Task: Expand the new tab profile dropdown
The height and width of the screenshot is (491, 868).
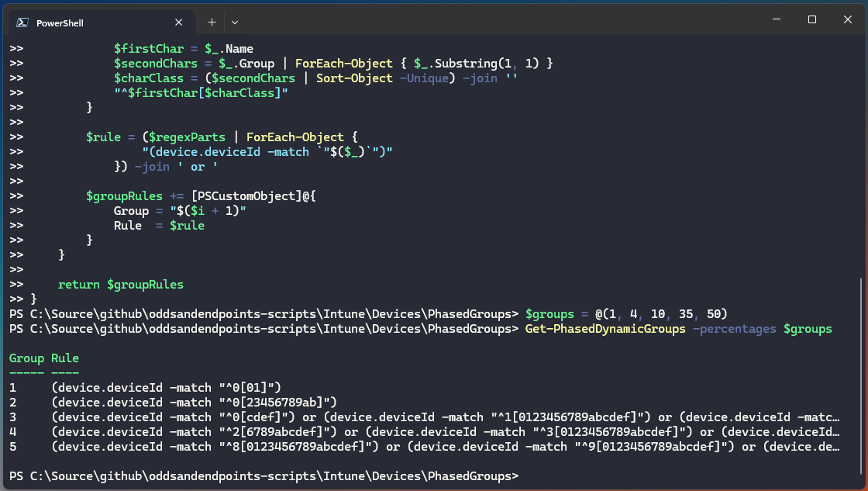Action: tap(235, 22)
